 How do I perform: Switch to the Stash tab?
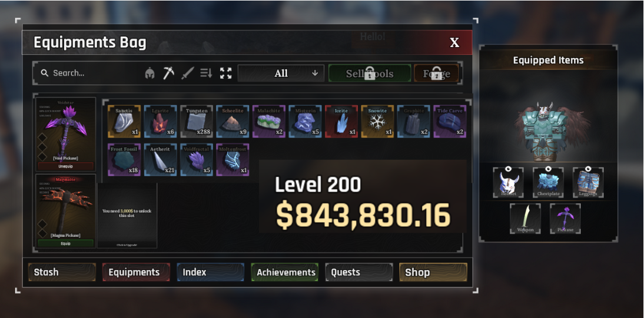click(x=62, y=273)
